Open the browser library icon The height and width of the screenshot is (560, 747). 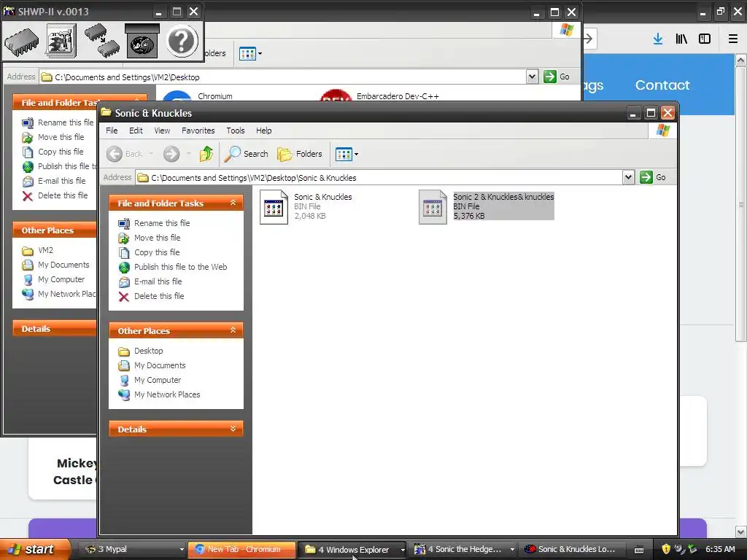coord(681,39)
